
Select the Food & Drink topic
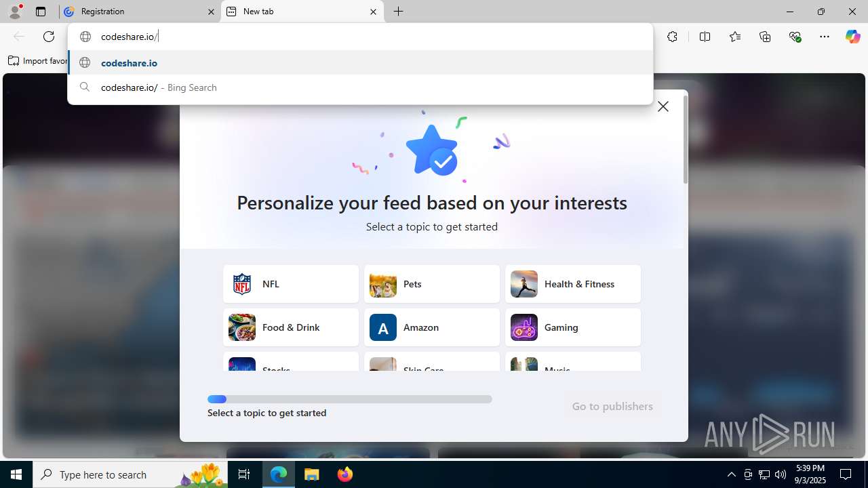pos(291,327)
